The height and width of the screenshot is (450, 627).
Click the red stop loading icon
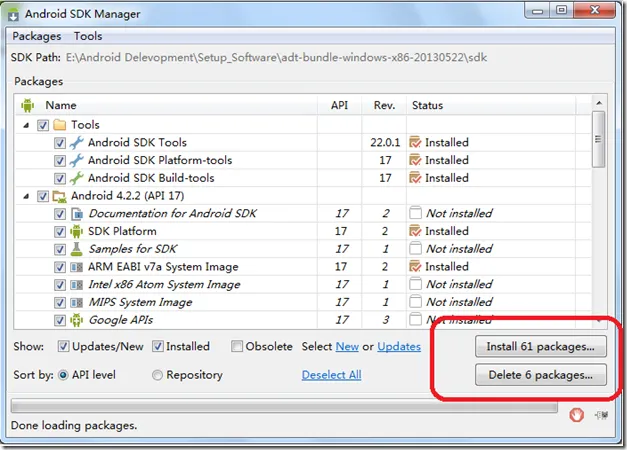point(577,413)
